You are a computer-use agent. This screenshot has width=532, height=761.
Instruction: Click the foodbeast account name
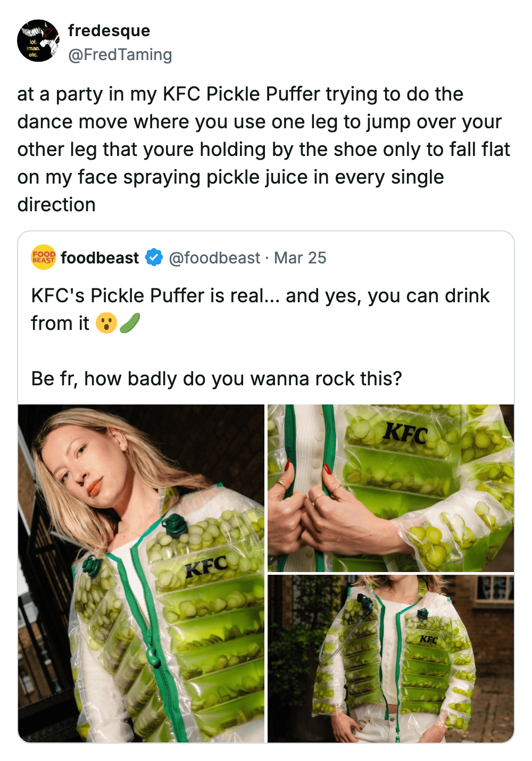pos(100,258)
